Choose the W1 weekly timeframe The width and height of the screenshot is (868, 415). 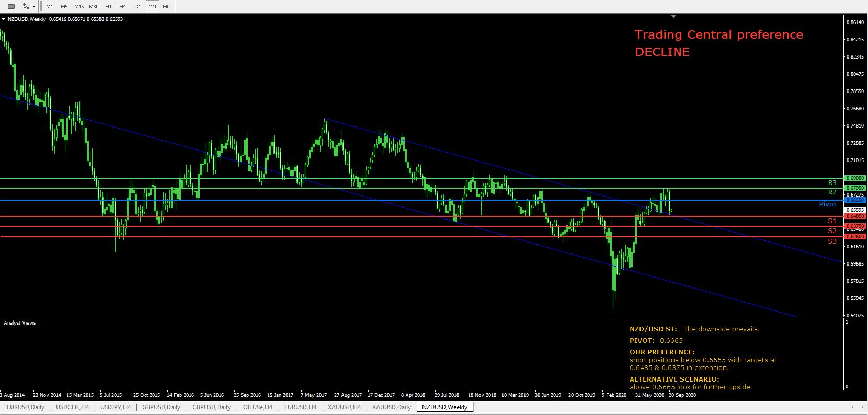[x=152, y=7]
